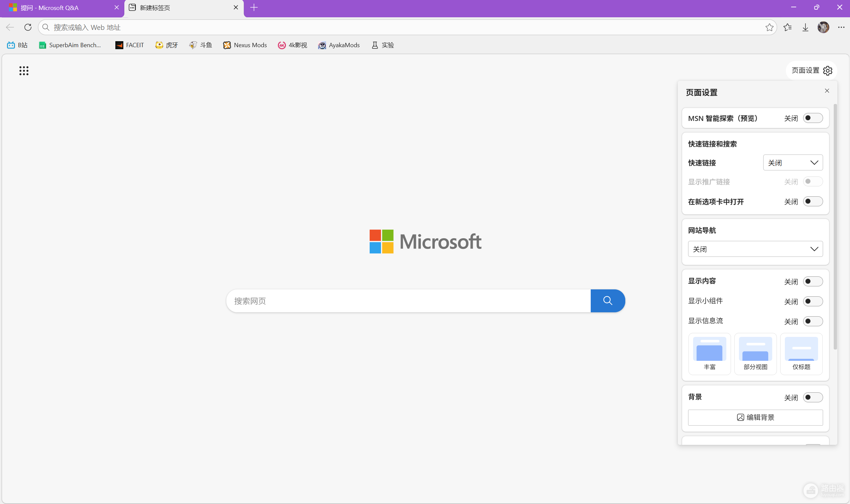Toggle 显示内容 switch
Viewport: 850px width, 504px height.
pyautogui.click(x=813, y=281)
